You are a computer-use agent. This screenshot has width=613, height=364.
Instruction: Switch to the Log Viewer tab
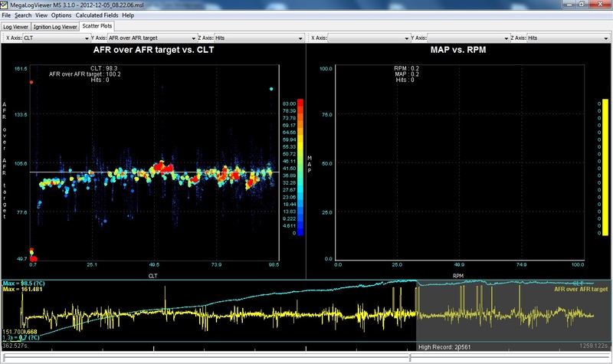pyautogui.click(x=16, y=26)
